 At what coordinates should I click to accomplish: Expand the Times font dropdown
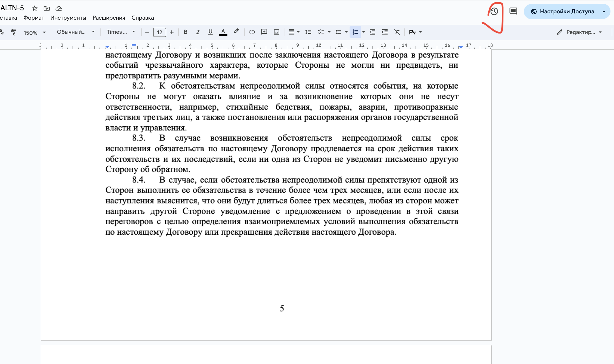pos(121,32)
